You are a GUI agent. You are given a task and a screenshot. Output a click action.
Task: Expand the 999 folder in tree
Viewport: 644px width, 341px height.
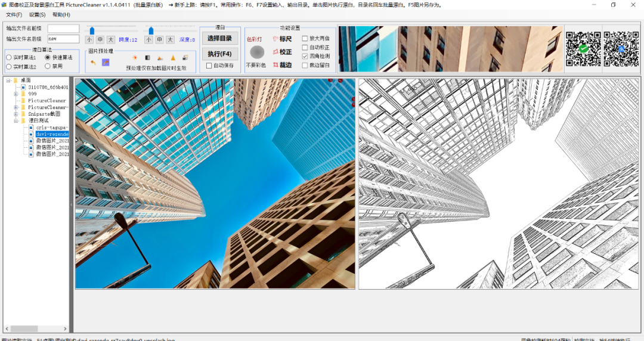pos(16,94)
